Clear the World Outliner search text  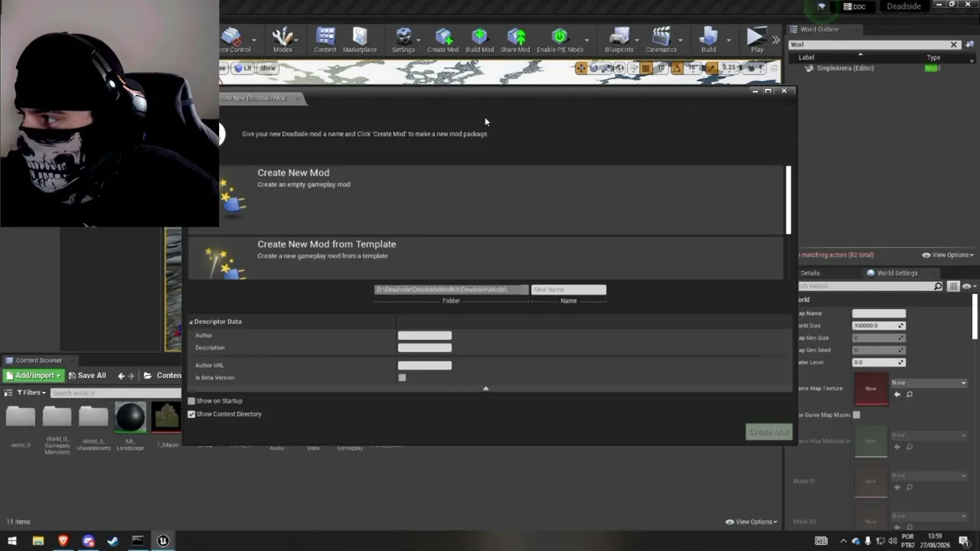(x=954, y=44)
